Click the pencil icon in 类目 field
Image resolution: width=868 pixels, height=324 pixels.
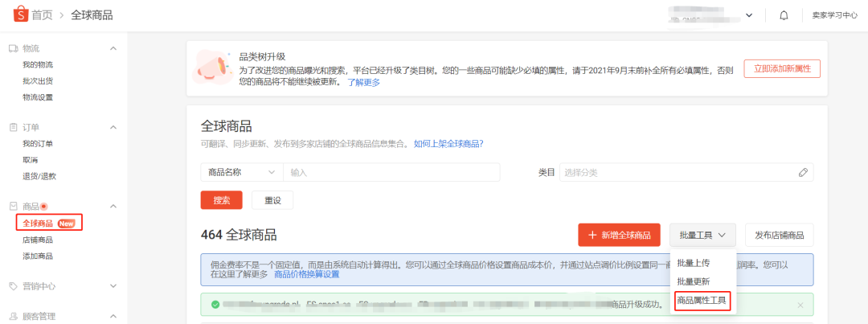[x=802, y=172]
